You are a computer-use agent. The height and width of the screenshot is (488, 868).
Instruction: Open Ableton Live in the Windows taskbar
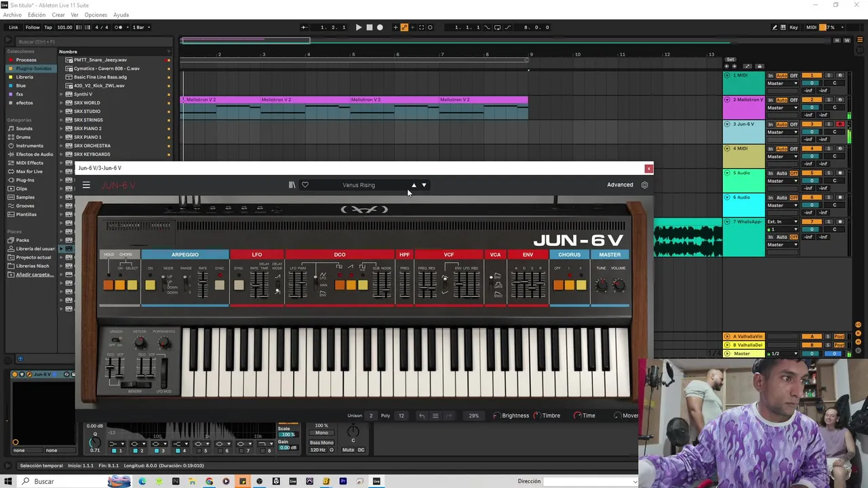click(x=376, y=481)
